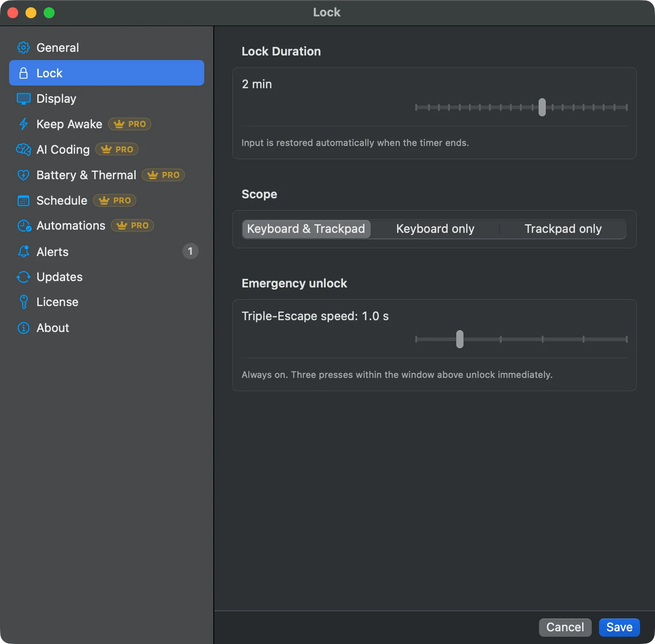Click the brain icon for AI Coding
This screenshot has height=644, width=655.
(23, 150)
